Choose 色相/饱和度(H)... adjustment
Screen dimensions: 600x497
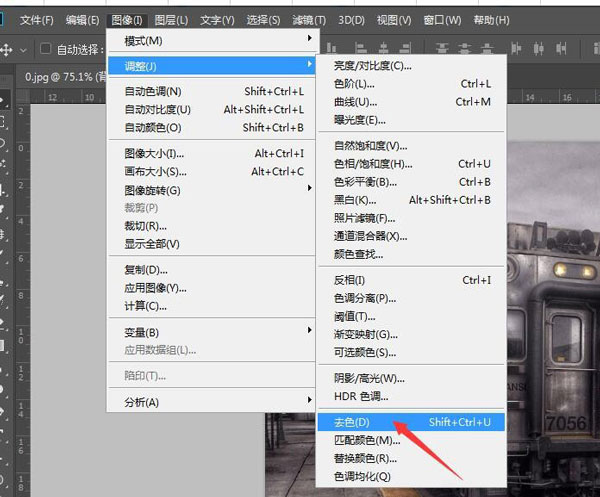[411, 164]
